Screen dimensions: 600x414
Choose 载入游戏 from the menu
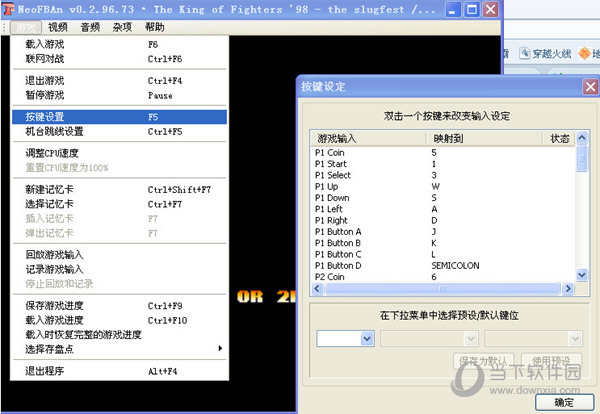pos(119,44)
